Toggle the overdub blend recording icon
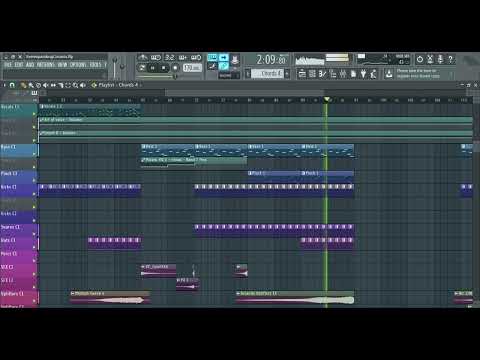The height and width of the screenshot is (360, 480). 183,57
